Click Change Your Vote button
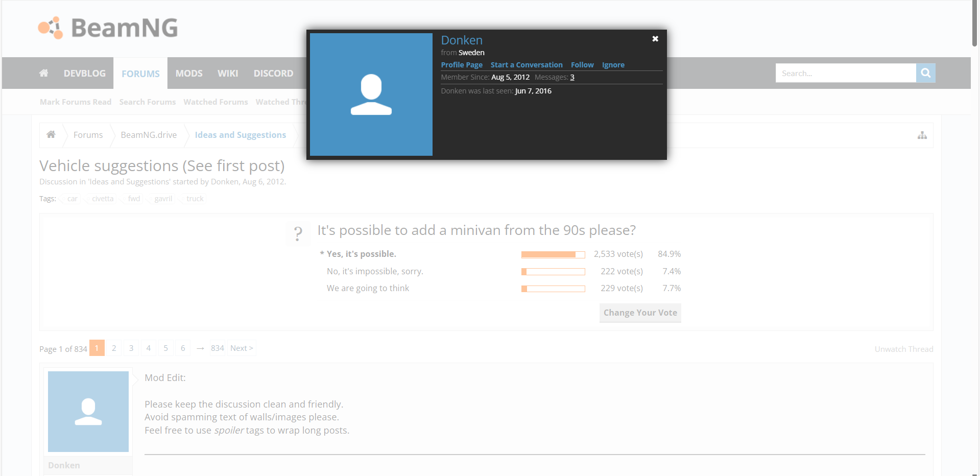Image resolution: width=980 pixels, height=476 pixels. click(x=640, y=313)
